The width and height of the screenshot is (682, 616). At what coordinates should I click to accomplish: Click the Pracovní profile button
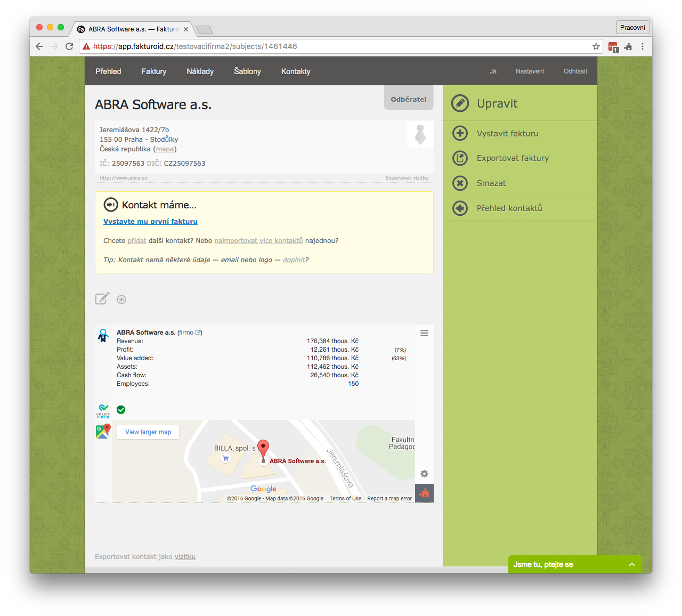click(x=632, y=28)
